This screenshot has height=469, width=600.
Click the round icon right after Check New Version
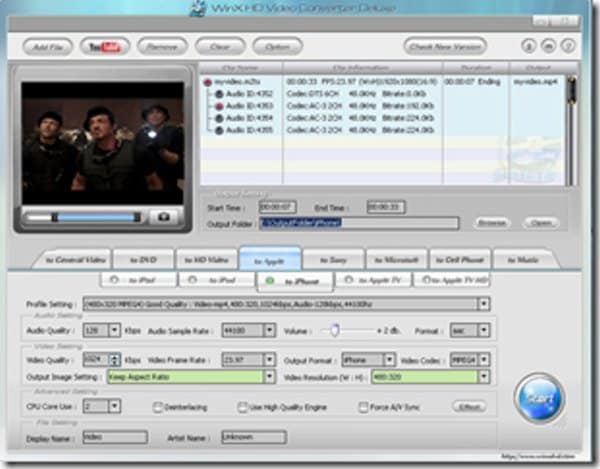[x=529, y=46]
